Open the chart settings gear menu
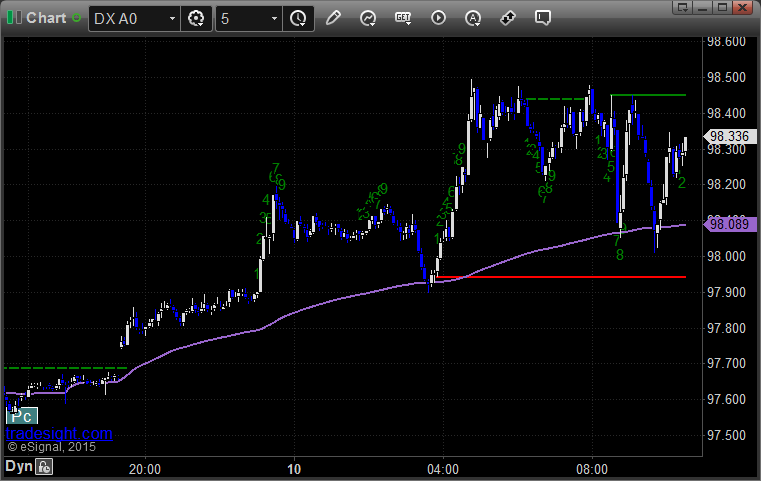Viewport: 761px width, 481px height. pyautogui.click(x=196, y=18)
